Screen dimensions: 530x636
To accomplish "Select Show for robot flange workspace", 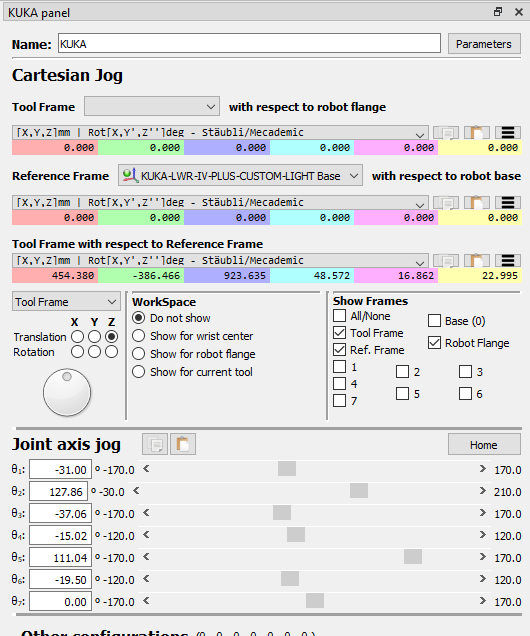I will tap(138, 354).
